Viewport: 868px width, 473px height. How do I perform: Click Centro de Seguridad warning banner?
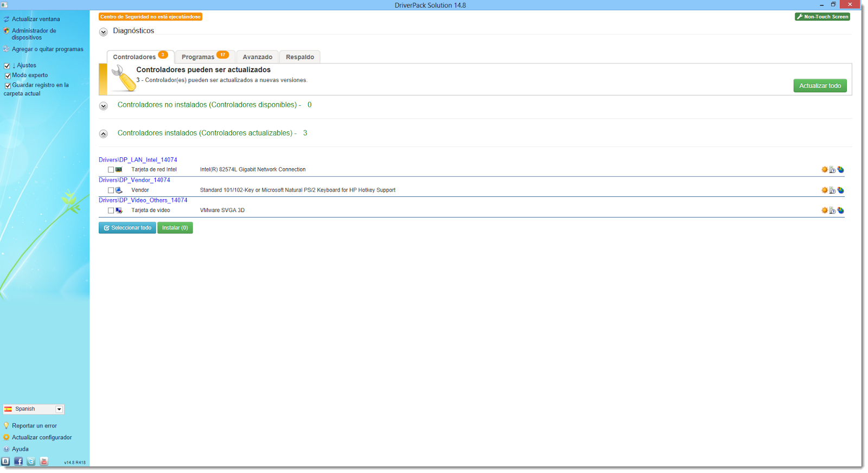(150, 17)
